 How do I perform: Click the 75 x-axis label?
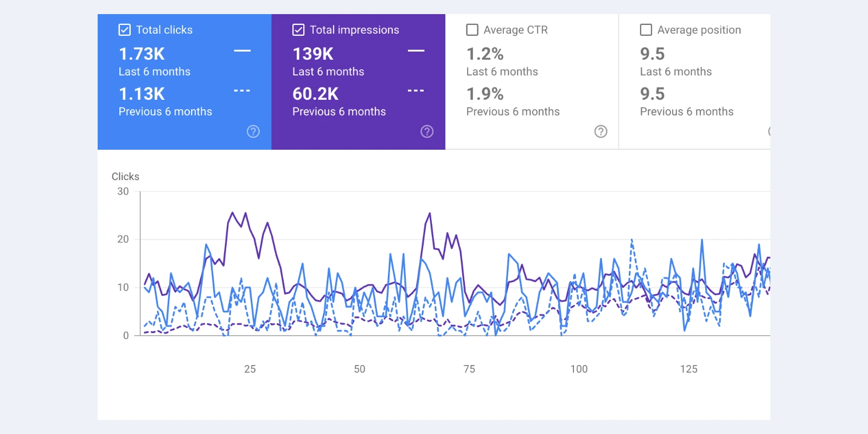(x=469, y=369)
